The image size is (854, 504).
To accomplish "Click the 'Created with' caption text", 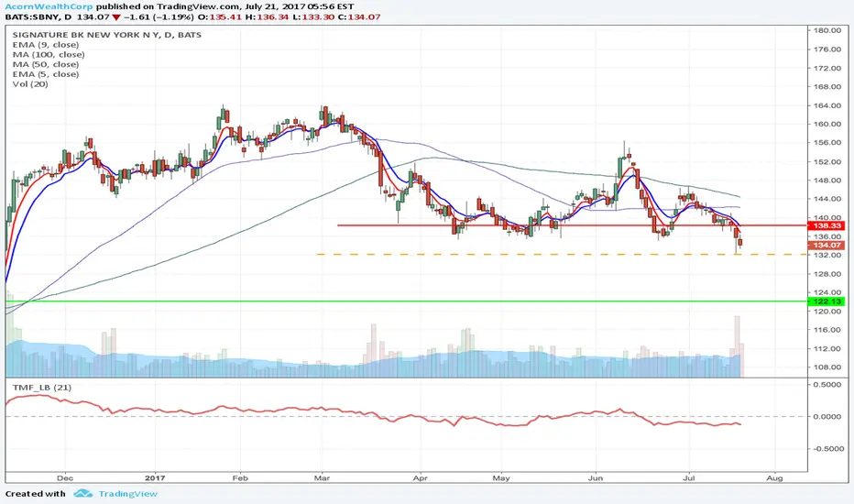I will coord(36,494).
